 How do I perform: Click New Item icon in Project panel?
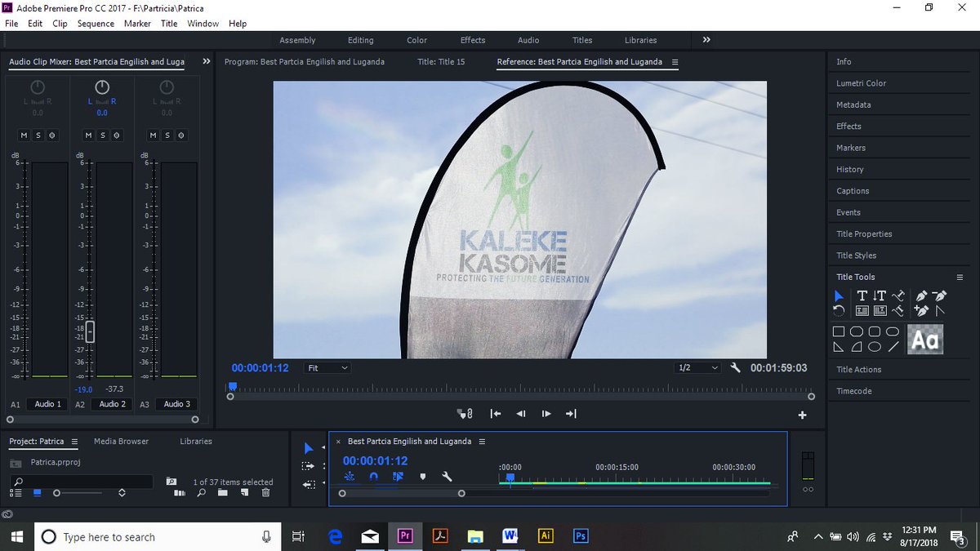coord(244,492)
